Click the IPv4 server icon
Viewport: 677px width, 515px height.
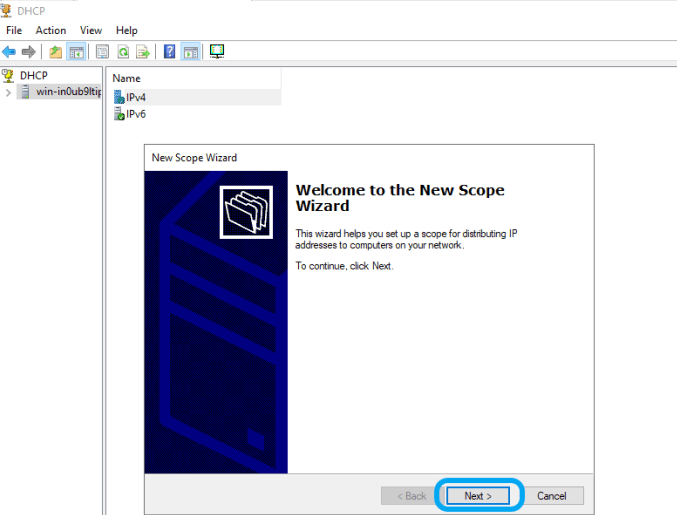pos(119,97)
